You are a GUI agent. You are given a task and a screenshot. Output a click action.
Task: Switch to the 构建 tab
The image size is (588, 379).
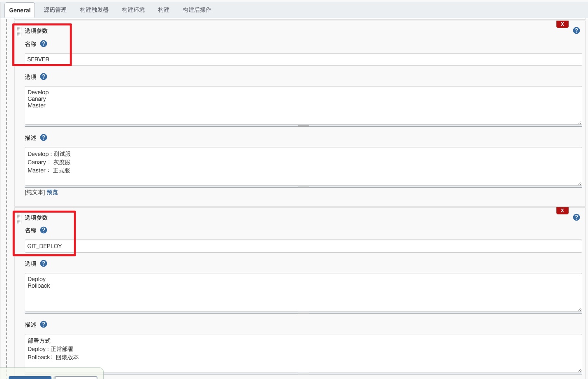164,10
